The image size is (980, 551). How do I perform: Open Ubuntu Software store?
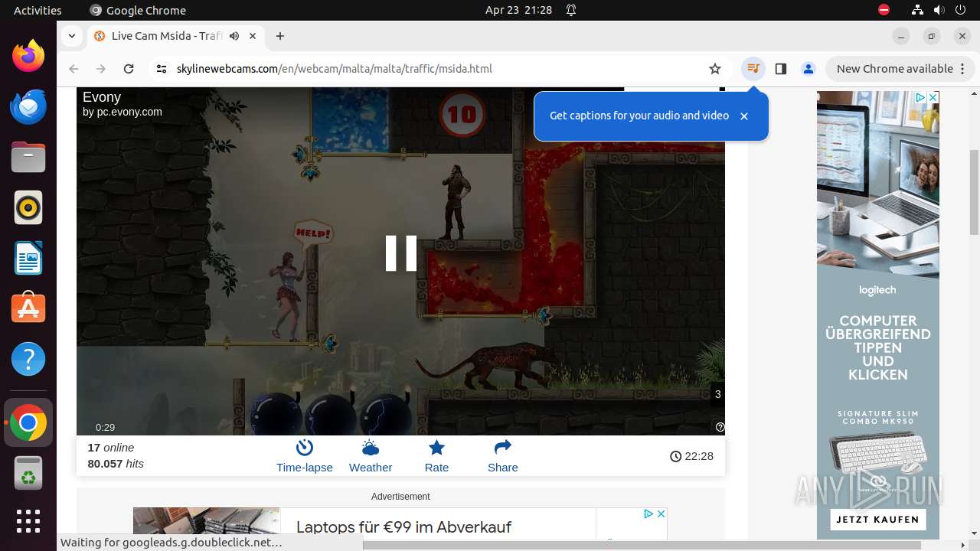[x=28, y=308]
